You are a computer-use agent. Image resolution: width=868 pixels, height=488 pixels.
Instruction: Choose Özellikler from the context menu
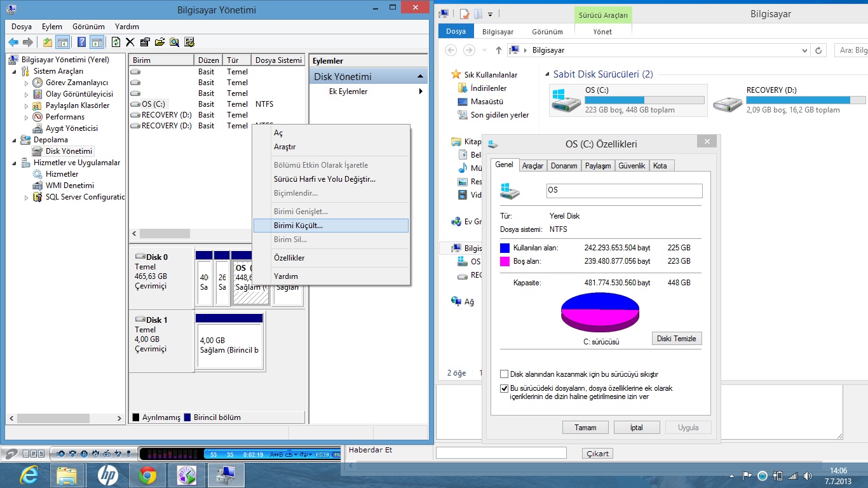(x=331, y=258)
